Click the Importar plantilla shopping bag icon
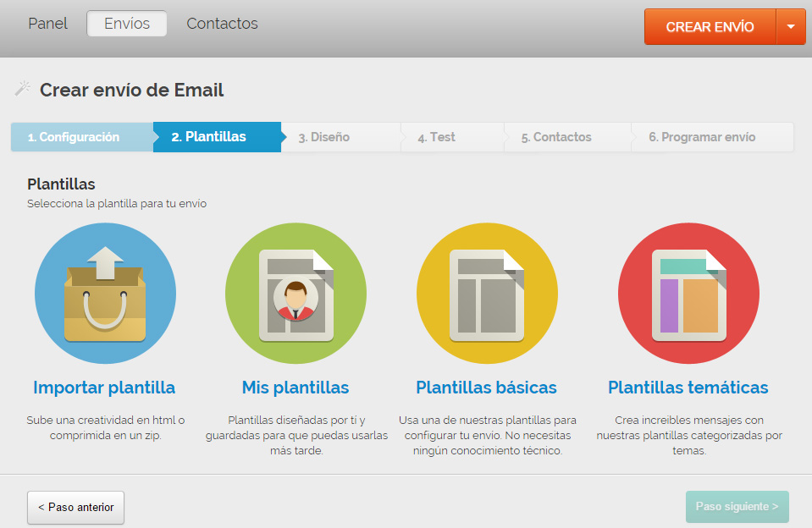Image resolution: width=812 pixels, height=528 pixels. 105,294
